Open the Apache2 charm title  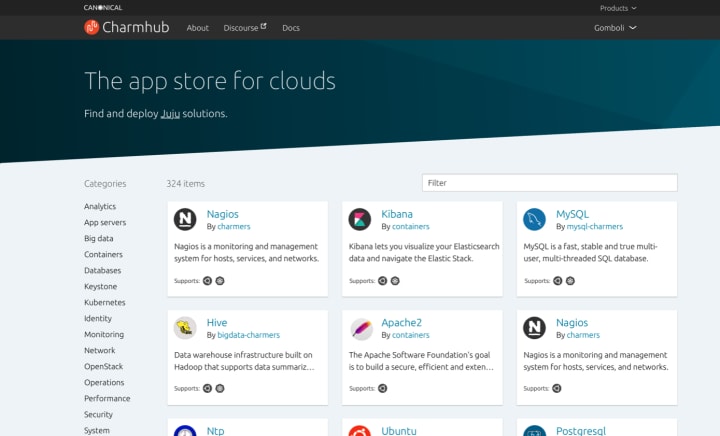(x=401, y=322)
